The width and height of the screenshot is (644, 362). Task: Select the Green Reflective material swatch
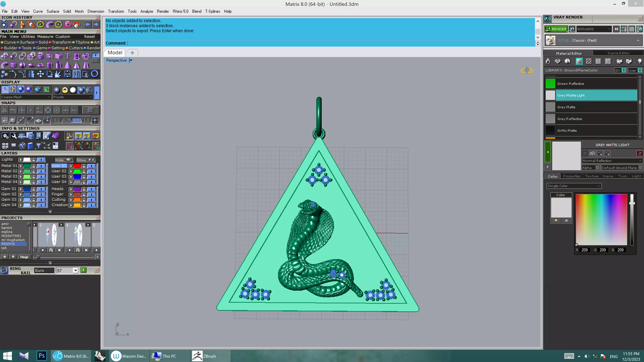tap(550, 83)
